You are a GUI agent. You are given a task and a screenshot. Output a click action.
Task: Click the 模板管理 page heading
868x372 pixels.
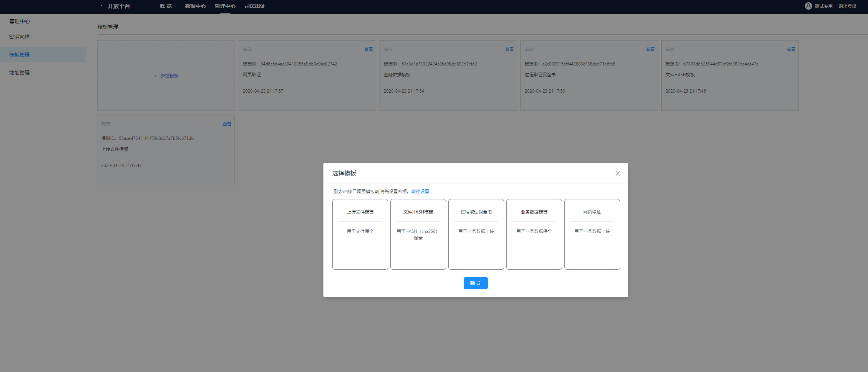(x=108, y=27)
